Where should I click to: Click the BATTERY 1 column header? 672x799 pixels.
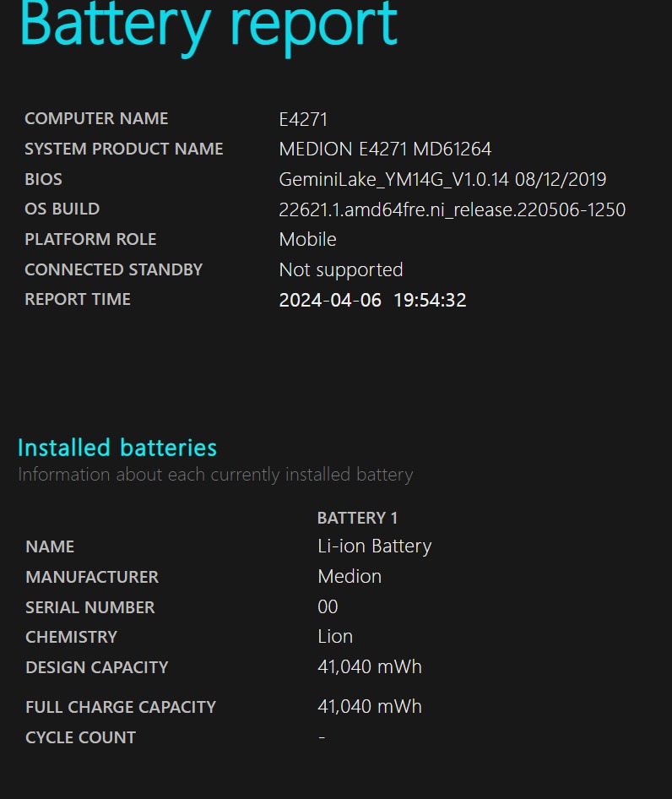tap(357, 518)
